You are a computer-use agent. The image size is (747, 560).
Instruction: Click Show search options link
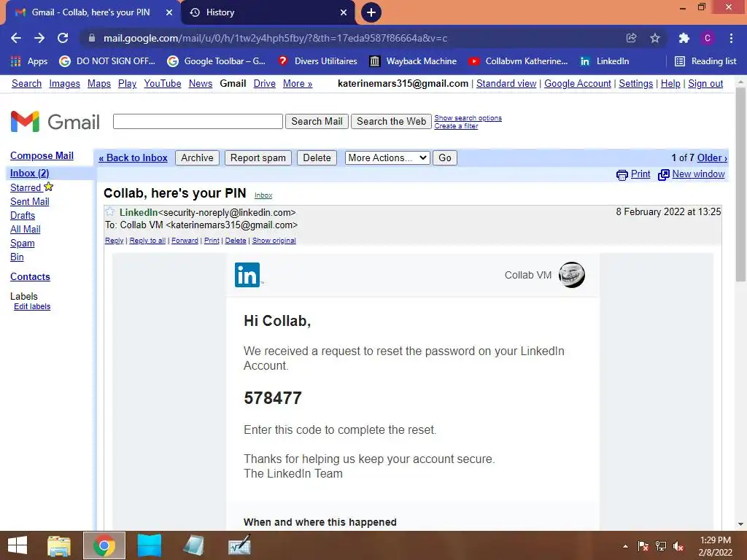(468, 117)
